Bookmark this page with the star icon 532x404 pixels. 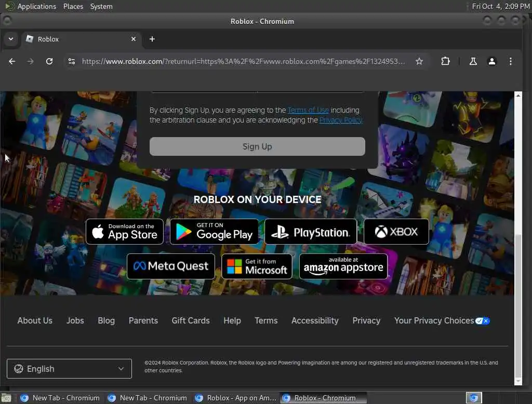(419, 61)
